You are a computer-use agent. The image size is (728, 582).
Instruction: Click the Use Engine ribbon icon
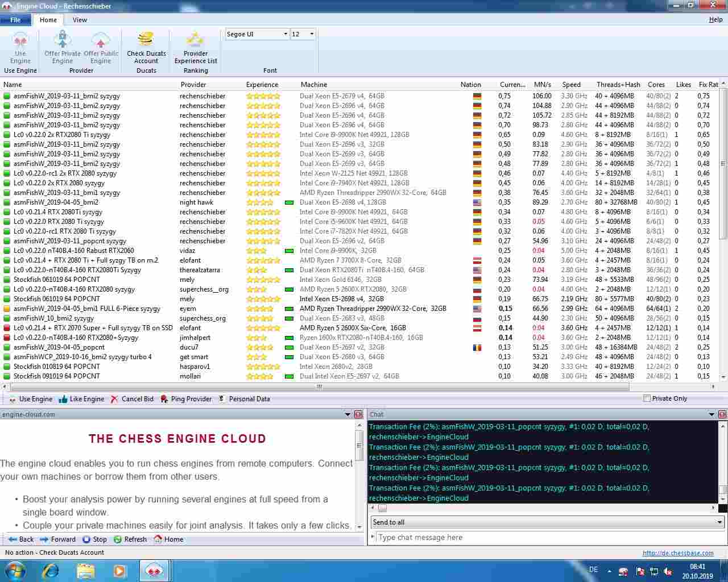pyautogui.click(x=20, y=48)
